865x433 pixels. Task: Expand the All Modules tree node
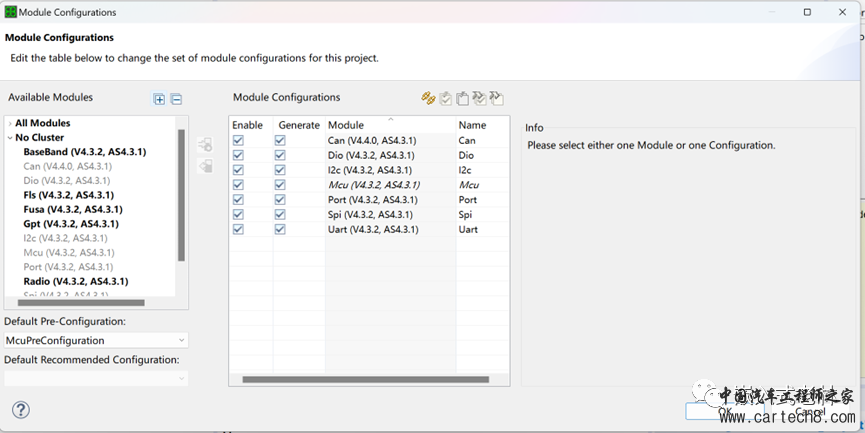[x=10, y=123]
